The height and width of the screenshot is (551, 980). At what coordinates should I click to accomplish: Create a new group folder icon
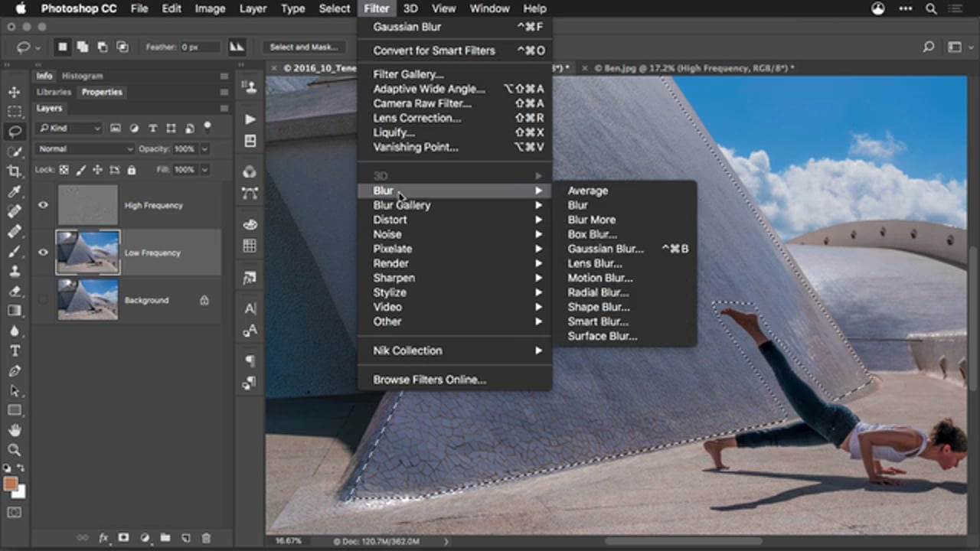coord(165,538)
